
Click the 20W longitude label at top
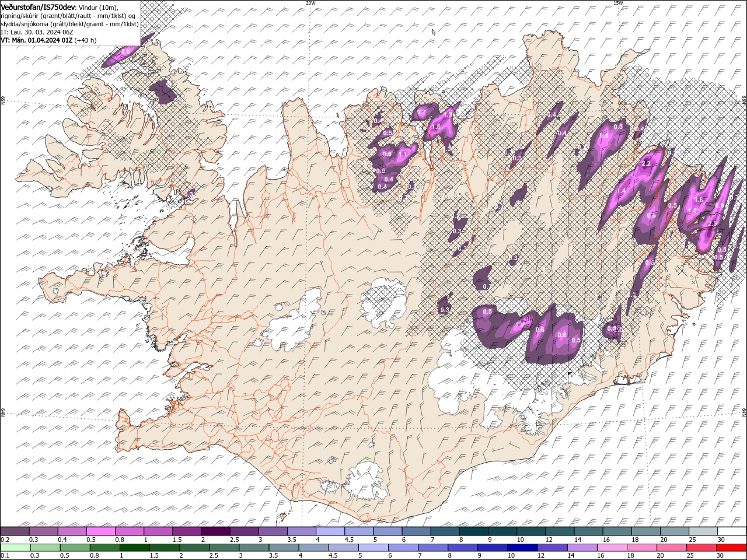(x=310, y=2)
